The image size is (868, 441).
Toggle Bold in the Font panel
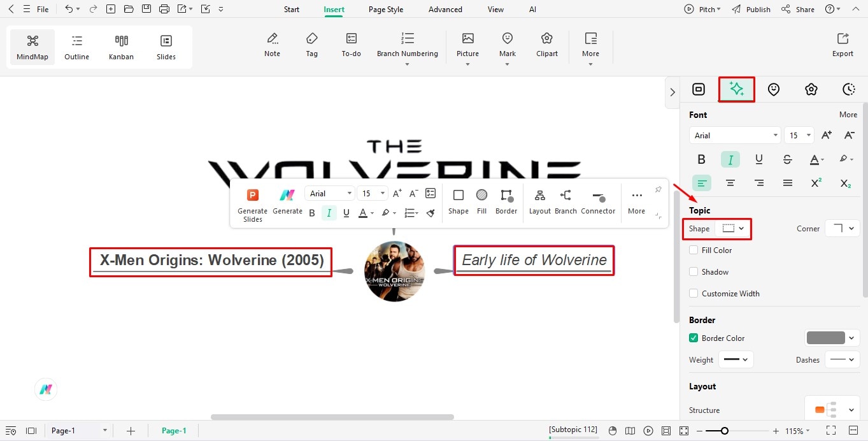[x=701, y=159]
